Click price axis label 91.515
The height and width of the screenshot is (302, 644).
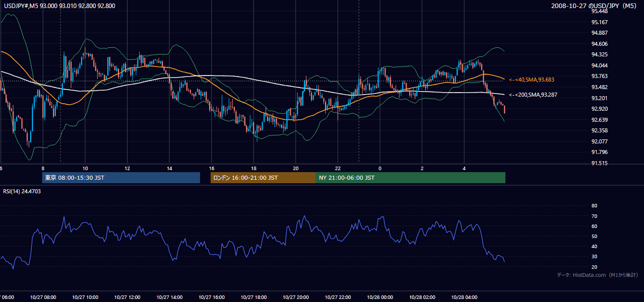coord(600,163)
